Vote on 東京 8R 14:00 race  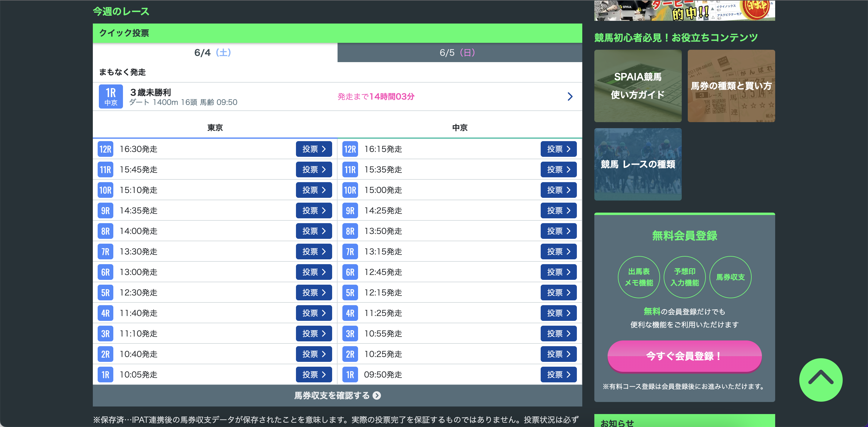[x=314, y=231]
